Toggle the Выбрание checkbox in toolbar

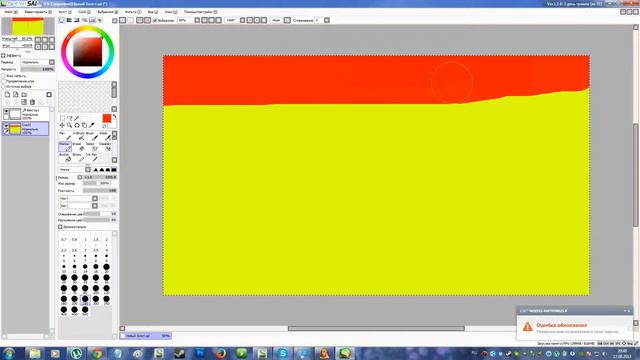click(155, 20)
